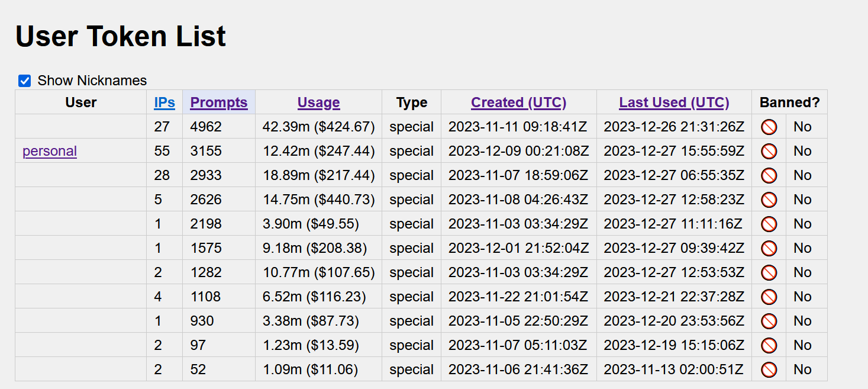Image resolution: width=868 pixels, height=389 pixels.
Task: Ban the user with 1282 prompts
Action: click(x=769, y=272)
